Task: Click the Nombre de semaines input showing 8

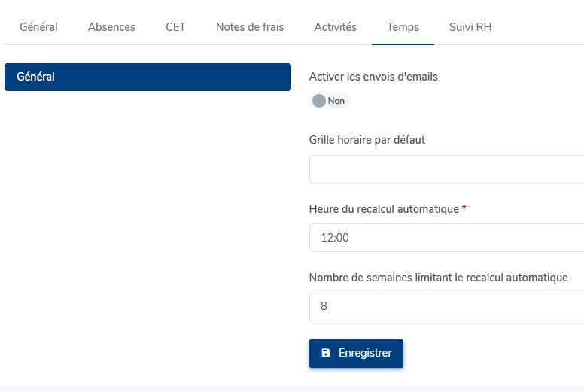Action: (x=446, y=307)
